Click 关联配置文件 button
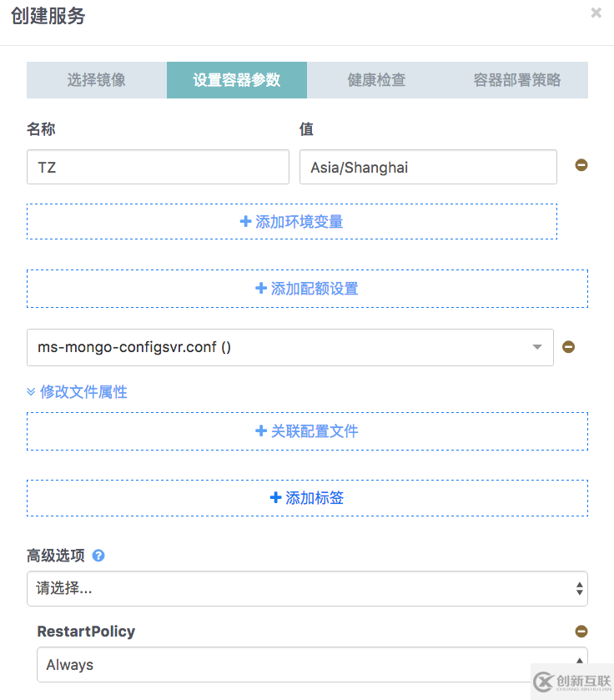 point(307,431)
